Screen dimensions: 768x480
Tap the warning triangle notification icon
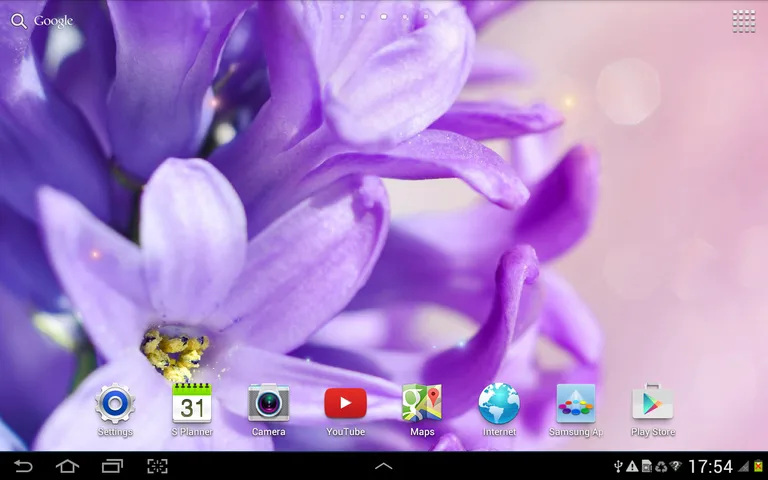tap(632, 466)
